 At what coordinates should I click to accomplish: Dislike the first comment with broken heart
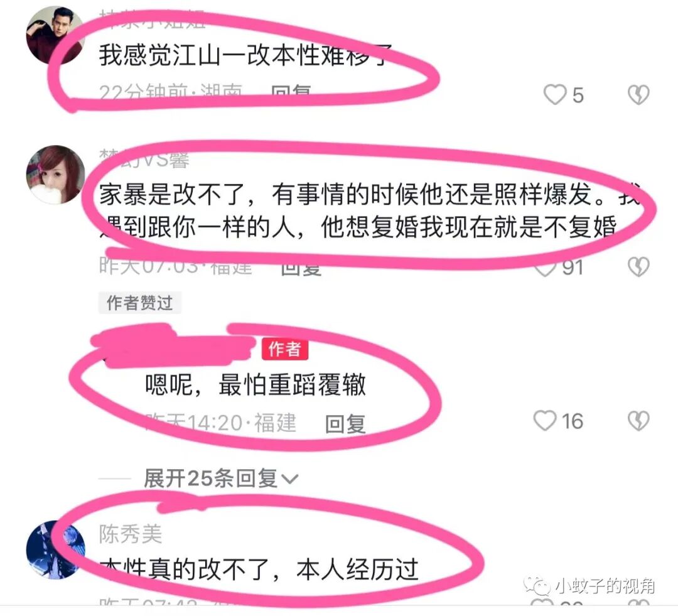638,94
